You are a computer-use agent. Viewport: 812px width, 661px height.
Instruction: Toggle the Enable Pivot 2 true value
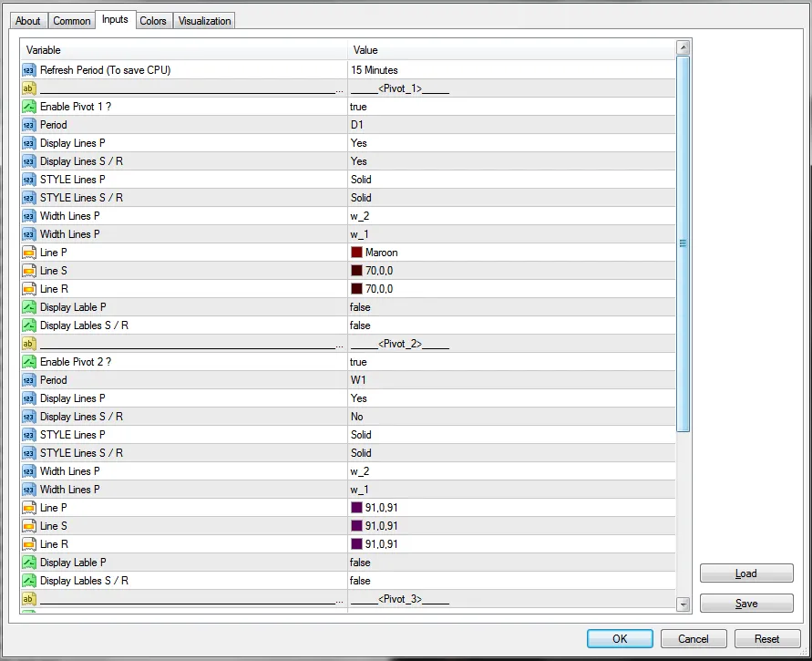(x=358, y=362)
